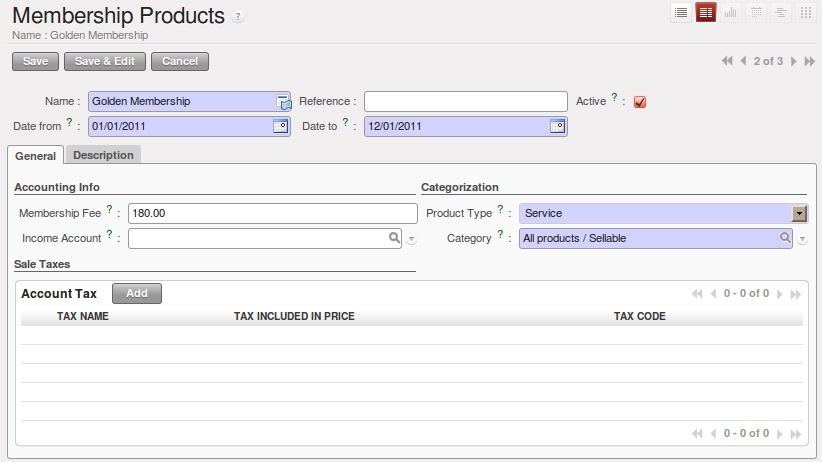The width and height of the screenshot is (822, 462).
Task: First page arrow in Account Tax header
Action: [x=697, y=294]
